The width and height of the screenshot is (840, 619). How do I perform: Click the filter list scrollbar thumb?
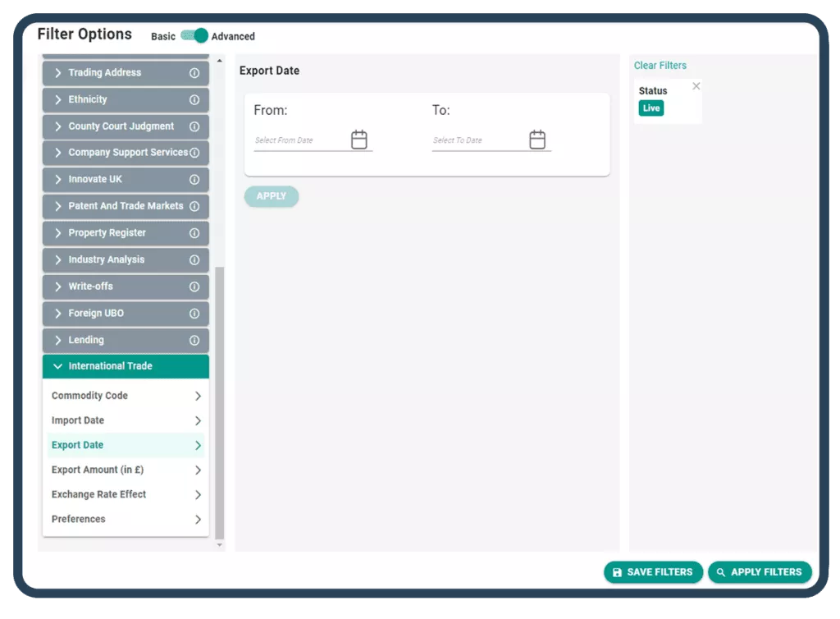(219, 403)
